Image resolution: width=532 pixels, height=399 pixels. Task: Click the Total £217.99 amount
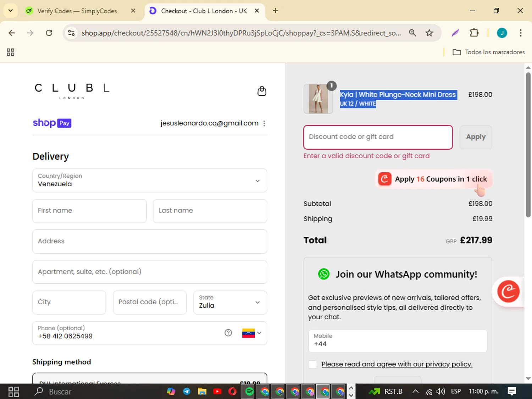coord(476,240)
